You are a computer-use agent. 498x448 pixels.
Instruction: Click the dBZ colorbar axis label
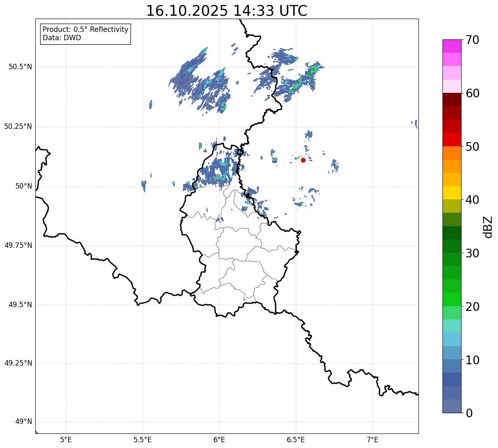[x=488, y=227]
